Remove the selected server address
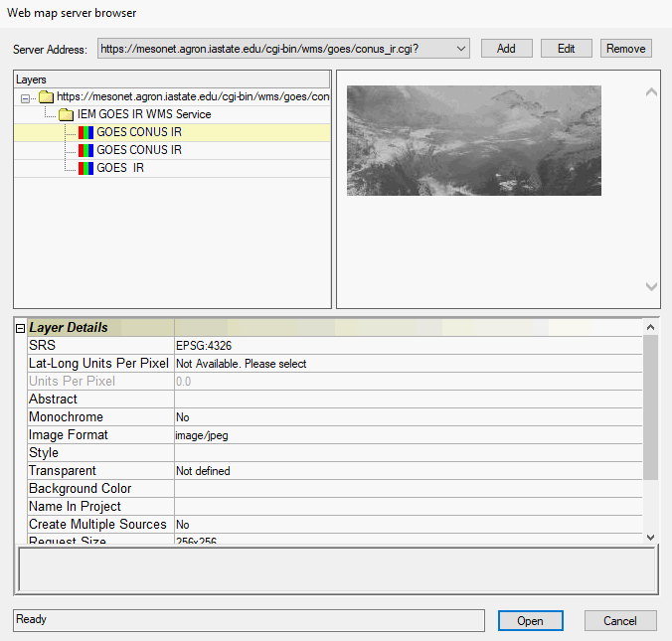This screenshot has height=641, width=672. coord(625,49)
